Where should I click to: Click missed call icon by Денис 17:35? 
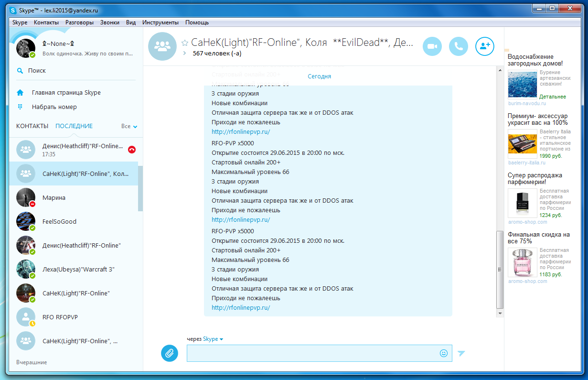[x=132, y=149]
